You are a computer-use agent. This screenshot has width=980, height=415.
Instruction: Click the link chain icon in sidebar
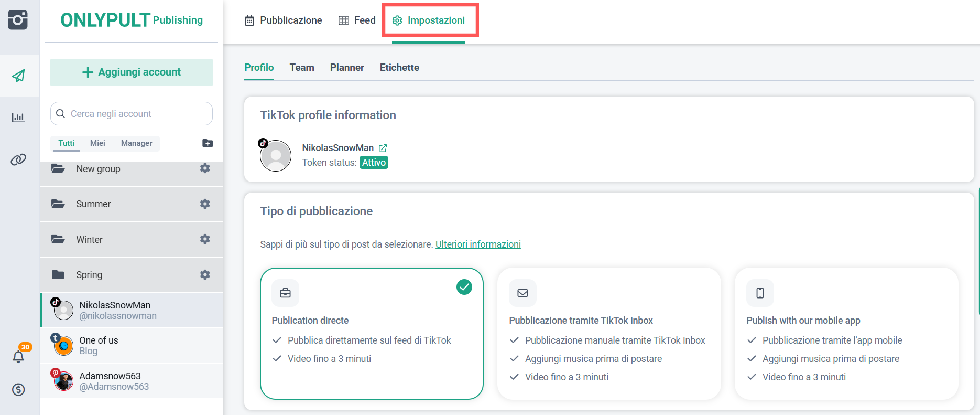coord(18,159)
